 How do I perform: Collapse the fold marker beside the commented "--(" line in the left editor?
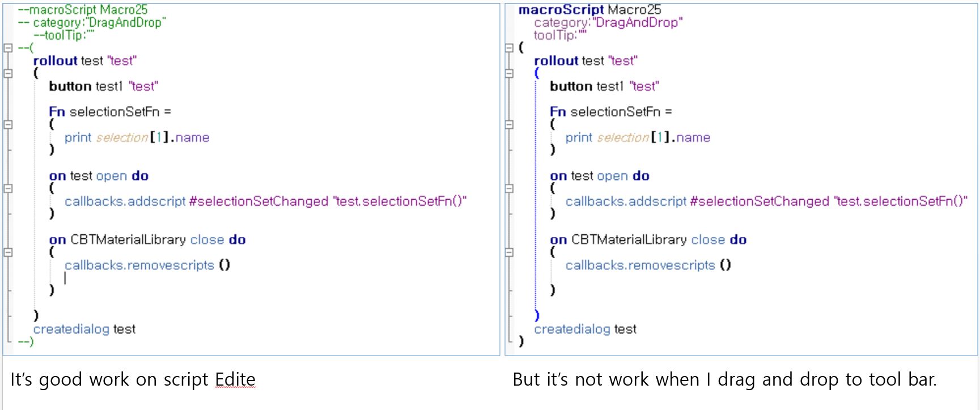tap(8, 48)
